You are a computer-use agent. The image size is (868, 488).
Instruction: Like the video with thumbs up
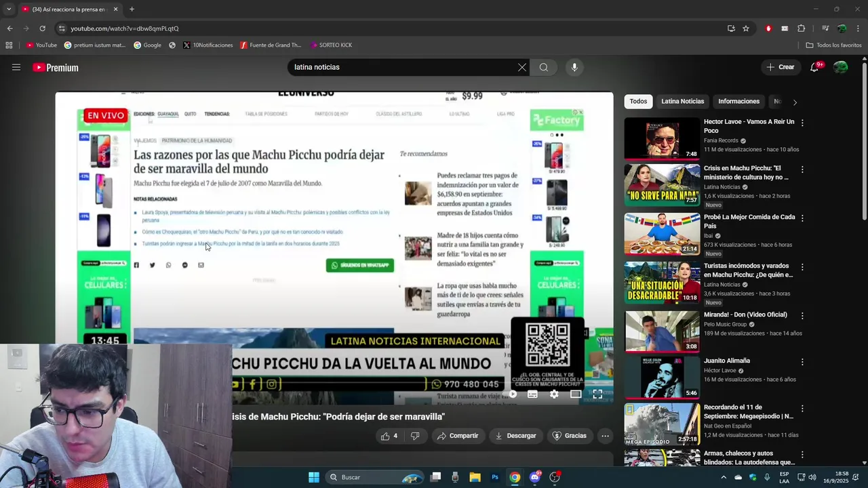click(x=389, y=436)
